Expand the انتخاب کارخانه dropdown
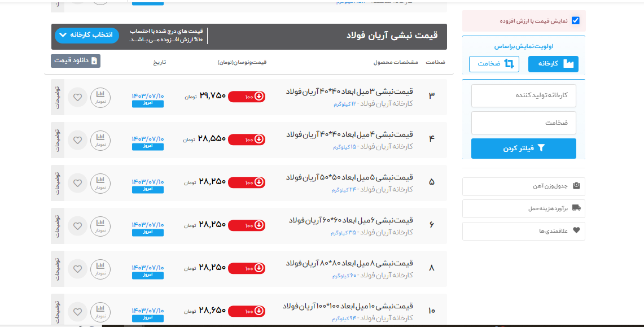The height and width of the screenshot is (327, 644). click(x=87, y=35)
